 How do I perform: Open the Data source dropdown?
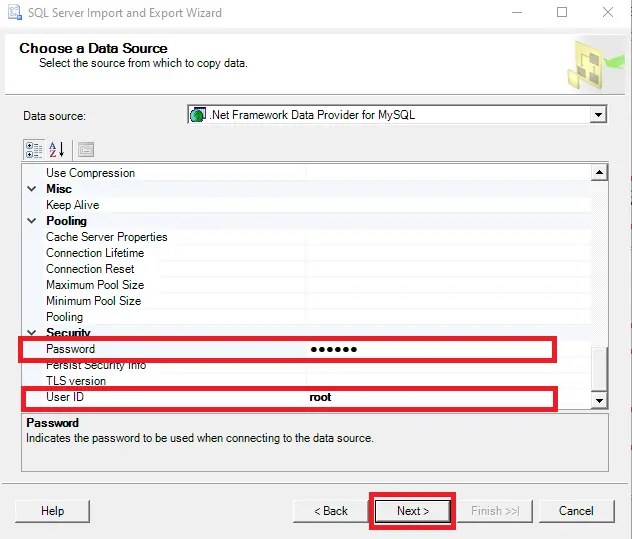click(598, 115)
